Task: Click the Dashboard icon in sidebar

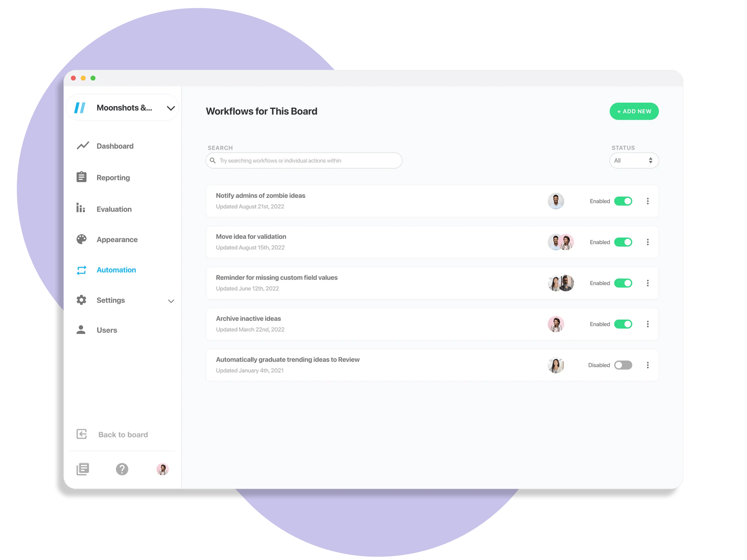Action: (x=83, y=145)
